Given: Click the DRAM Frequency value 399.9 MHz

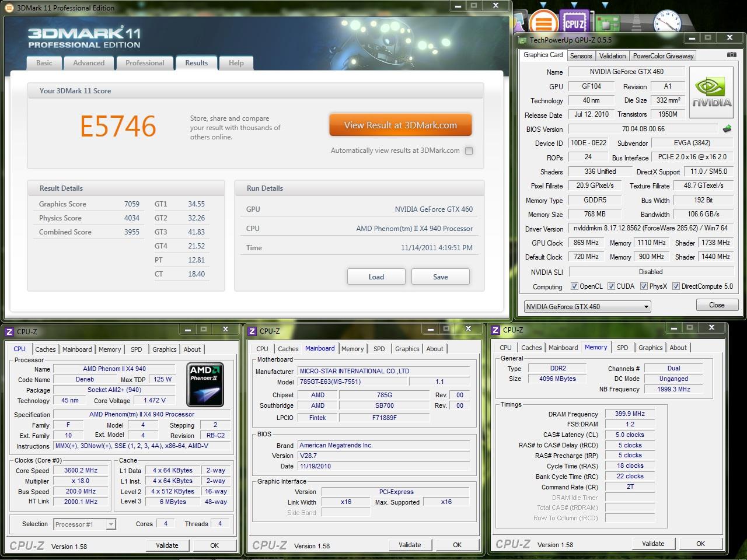Looking at the screenshot, I should tap(630, 414).
